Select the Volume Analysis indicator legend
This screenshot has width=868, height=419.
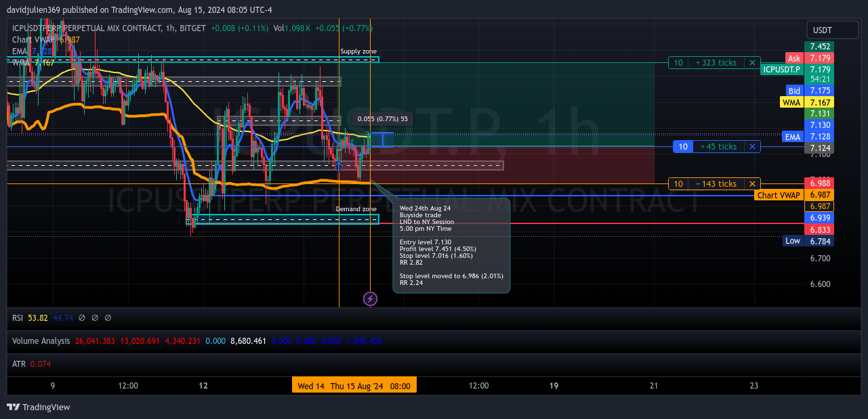click(41, 341)
